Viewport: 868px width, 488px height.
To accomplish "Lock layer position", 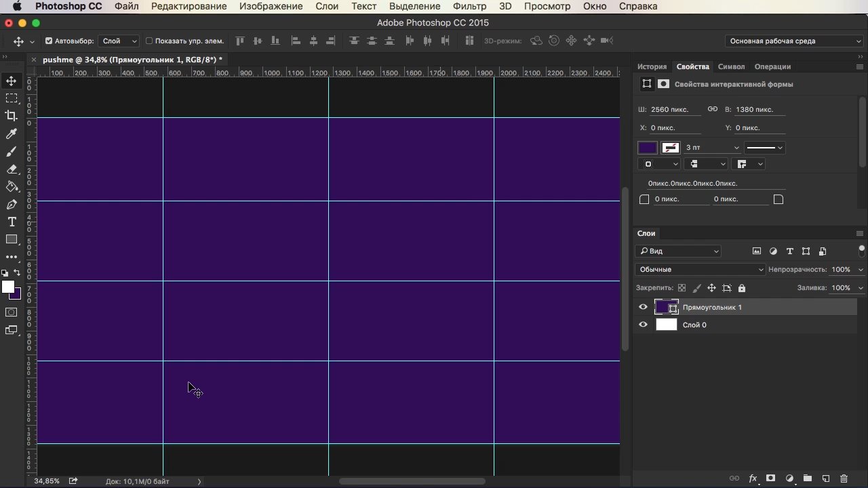I will (711, 288).
